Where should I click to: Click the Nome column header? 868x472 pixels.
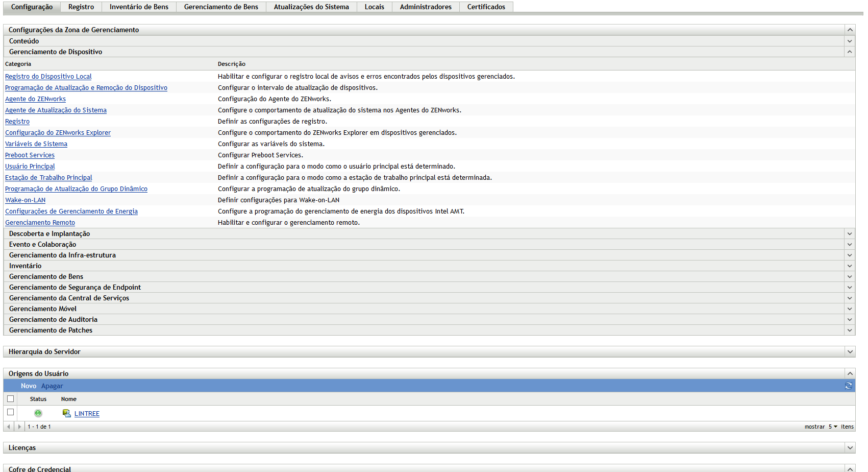pyautogui.click(x=69, y=399)
